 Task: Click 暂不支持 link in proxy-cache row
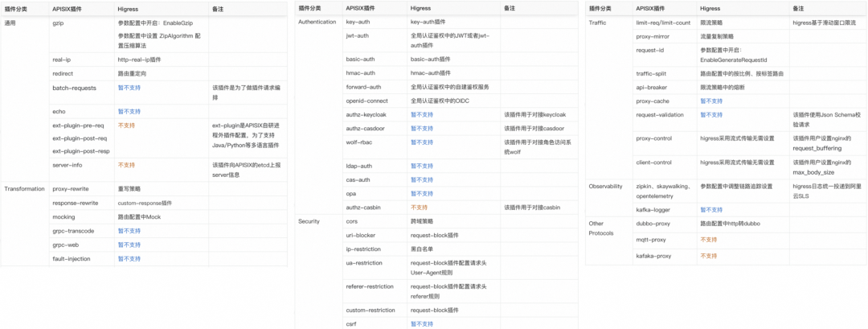(711, 101)
